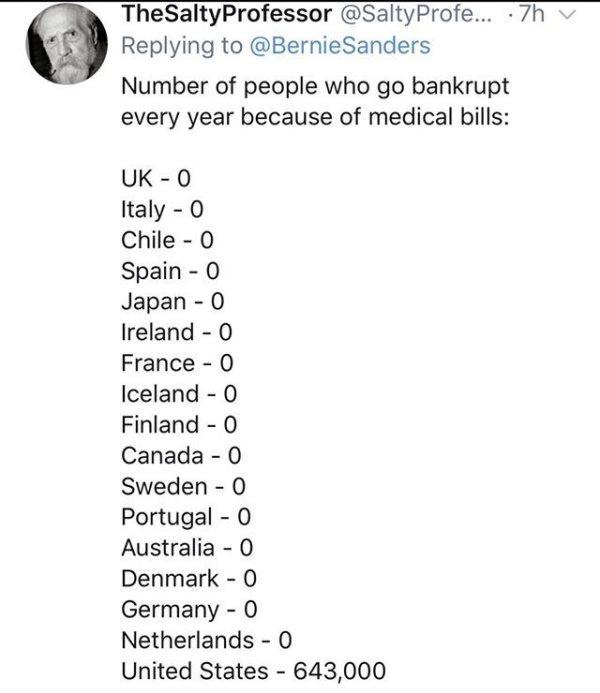Image resolution: width=600 pixels, height=693 pixels.
Task: Open TheSaltyProfessor's profile avatar
Action: (x=67, y=44)
